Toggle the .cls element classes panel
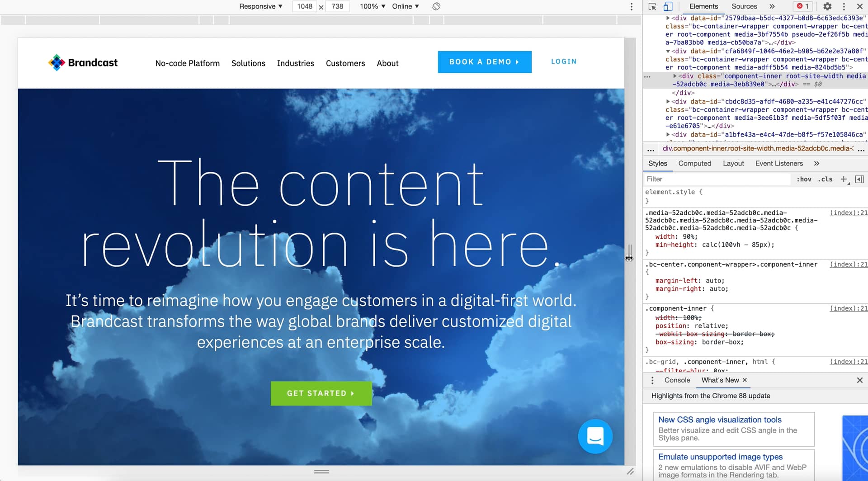 825,179
